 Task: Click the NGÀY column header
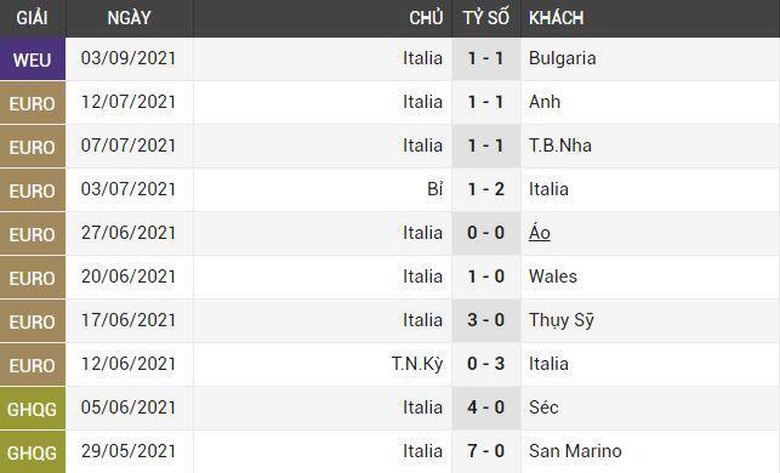pyautogui.click(x=129, y=18)
